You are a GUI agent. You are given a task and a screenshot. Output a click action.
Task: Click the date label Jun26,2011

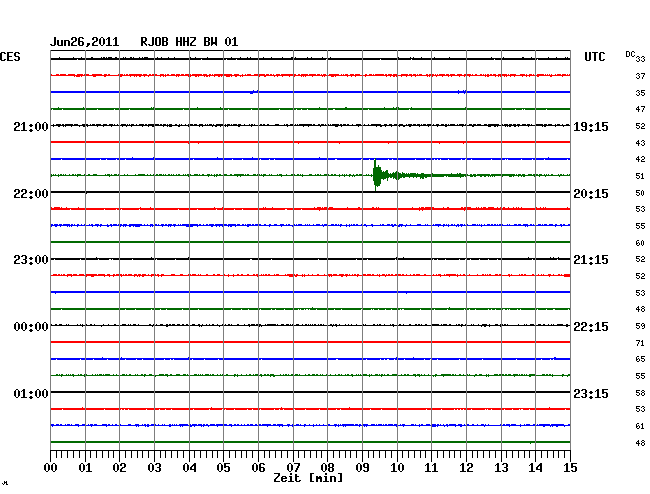(84, 42)
